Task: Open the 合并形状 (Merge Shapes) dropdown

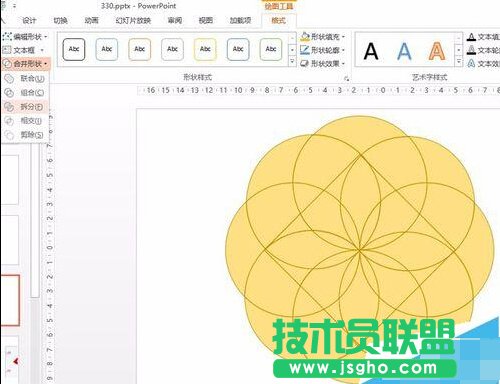Action: [x=26, y=63]
